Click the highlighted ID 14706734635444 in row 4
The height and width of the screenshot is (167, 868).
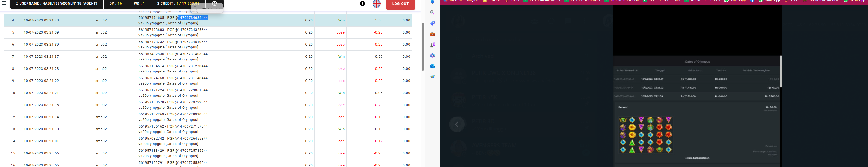pyautogui.click(x=193, y=17)
